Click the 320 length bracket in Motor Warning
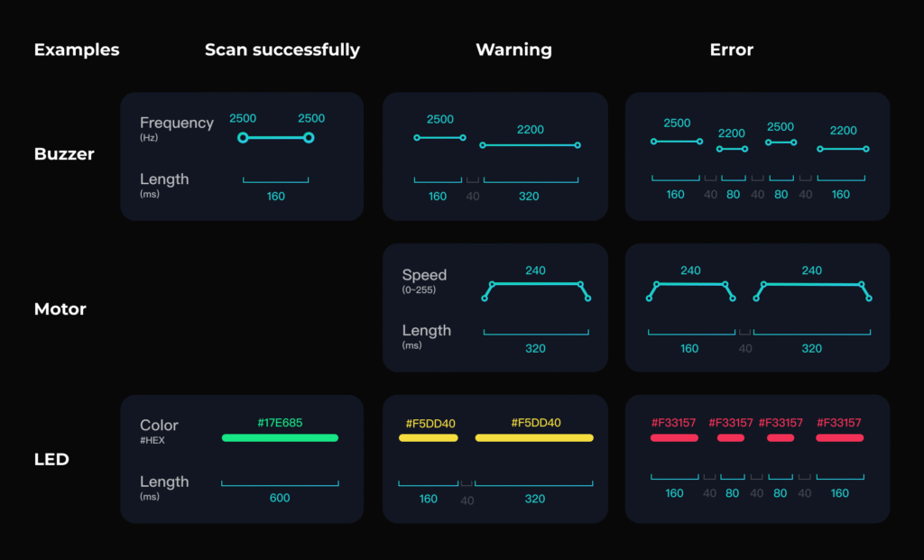924x560 pixels. click(536, 334)
